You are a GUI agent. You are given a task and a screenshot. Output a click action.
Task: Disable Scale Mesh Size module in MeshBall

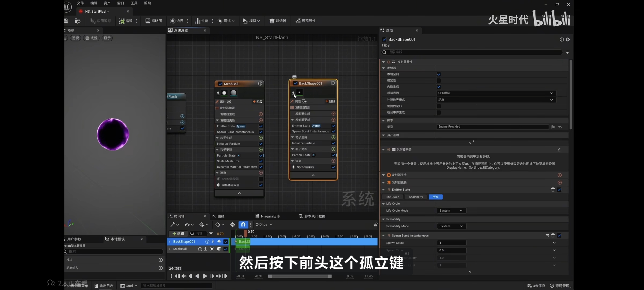pos(261,161)
